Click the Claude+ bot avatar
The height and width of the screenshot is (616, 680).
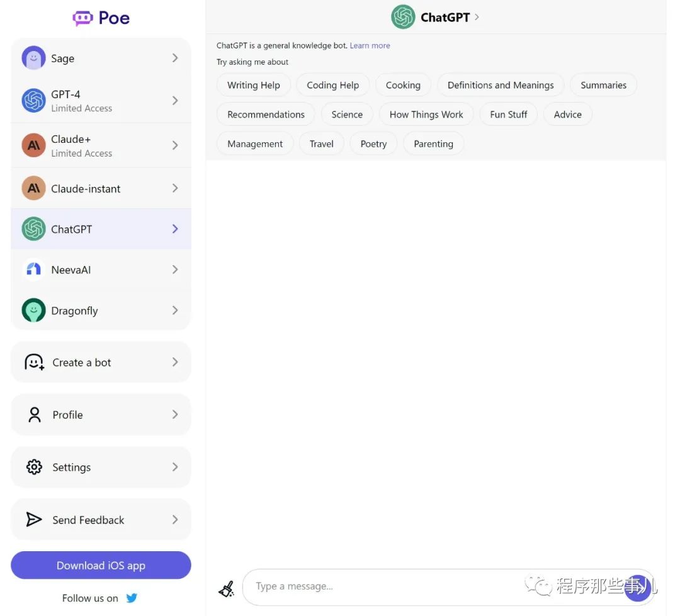(34, 145)
